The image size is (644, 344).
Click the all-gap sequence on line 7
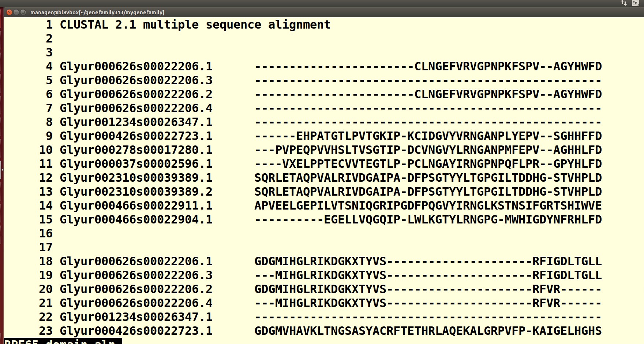click(x=428, y=108)
